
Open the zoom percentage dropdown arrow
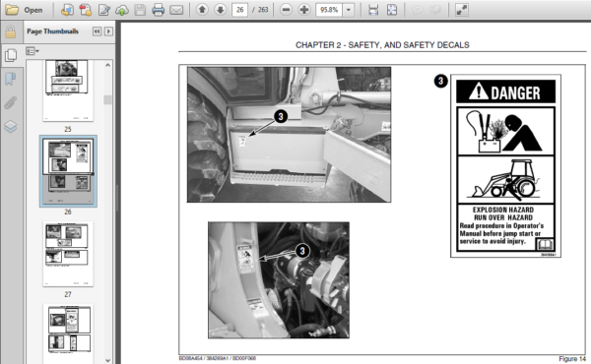[x=349, y=10]
